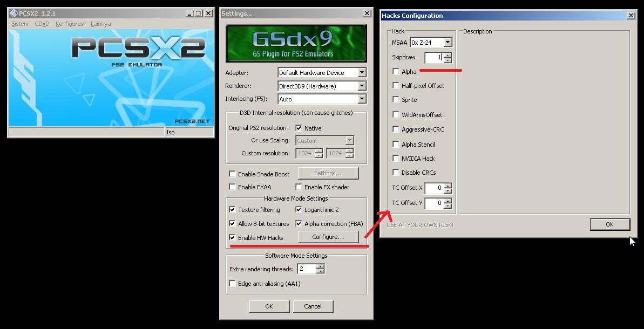Enable the Alpha hack checkbox
The height and width of the screenshot is (329, 644).
(x=396, y=71)
